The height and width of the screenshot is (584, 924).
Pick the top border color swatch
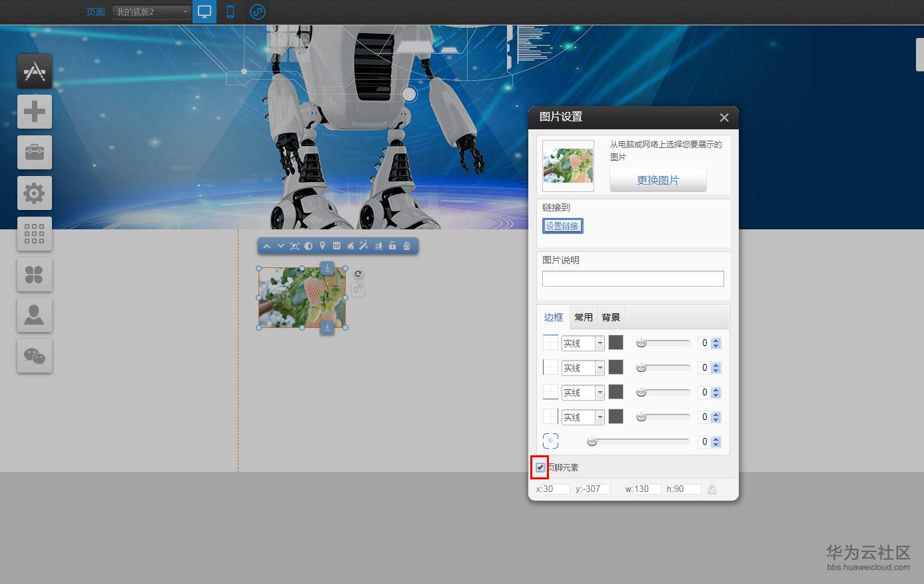[x=616, y=343]
